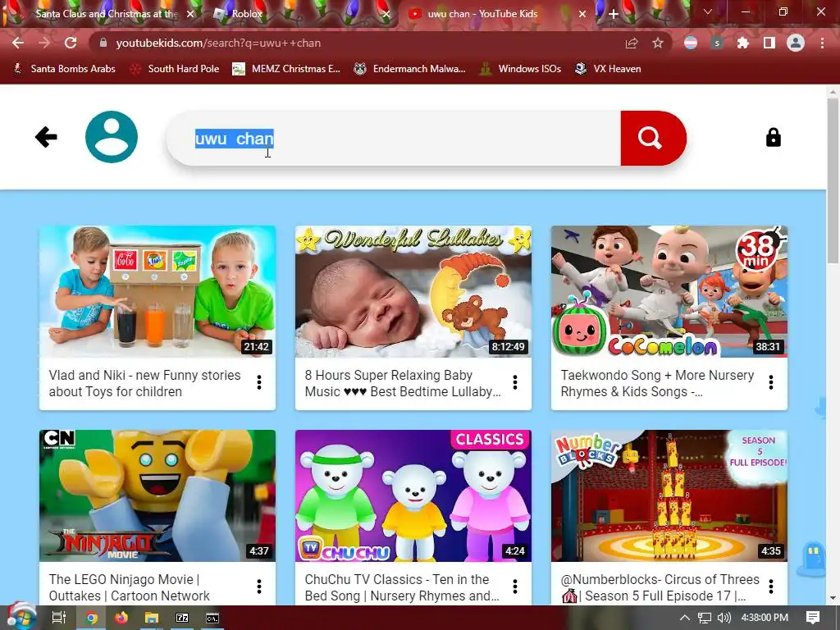Image resolution: width=840 pixels, height=630 pixels.
Task: Open Task View on the taskbar
Action: pos(59,618)
